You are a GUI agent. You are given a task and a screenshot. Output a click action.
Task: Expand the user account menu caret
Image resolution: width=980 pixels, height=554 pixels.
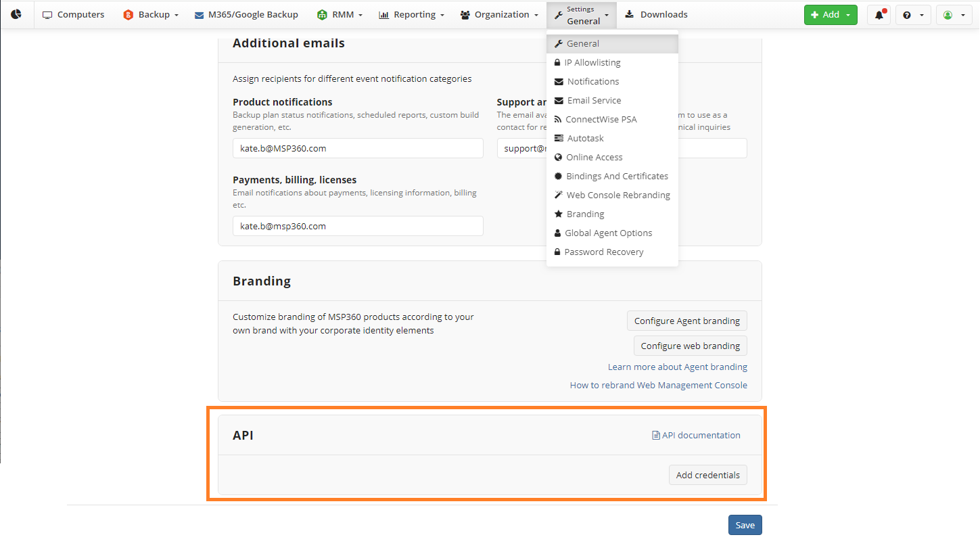coord(962,15)
